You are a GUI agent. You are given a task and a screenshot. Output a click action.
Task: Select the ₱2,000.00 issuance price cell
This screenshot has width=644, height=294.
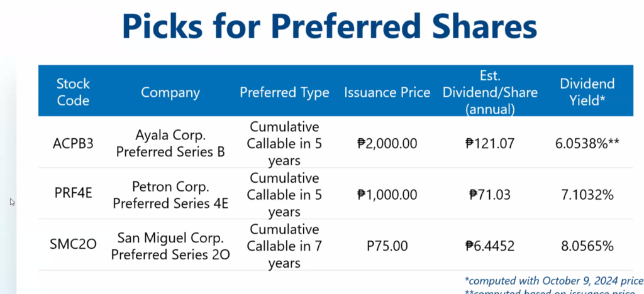coord(387,143)
